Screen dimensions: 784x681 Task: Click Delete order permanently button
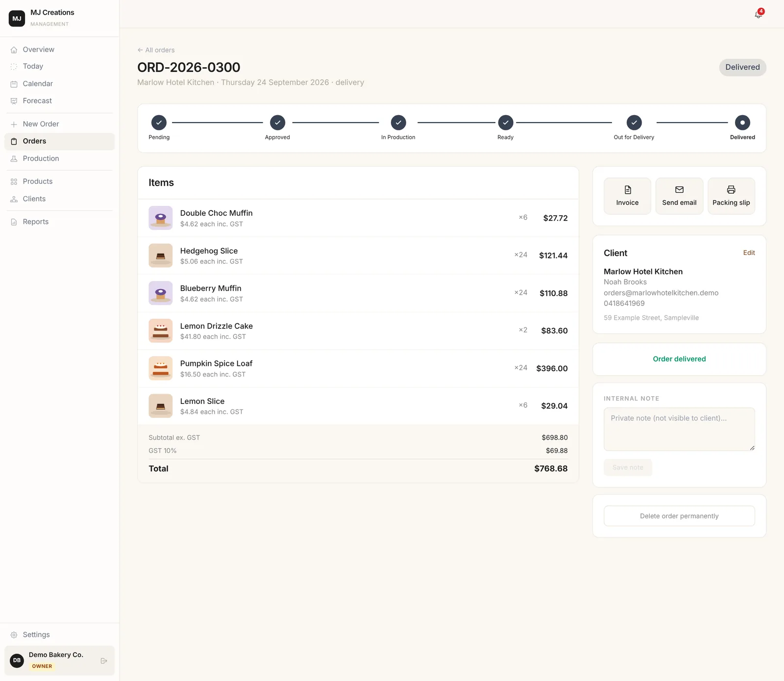(x=679, y=516)
